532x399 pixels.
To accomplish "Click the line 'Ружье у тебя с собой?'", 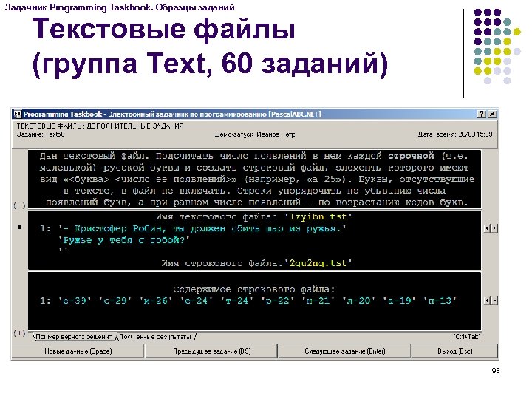I will [124, 240].
